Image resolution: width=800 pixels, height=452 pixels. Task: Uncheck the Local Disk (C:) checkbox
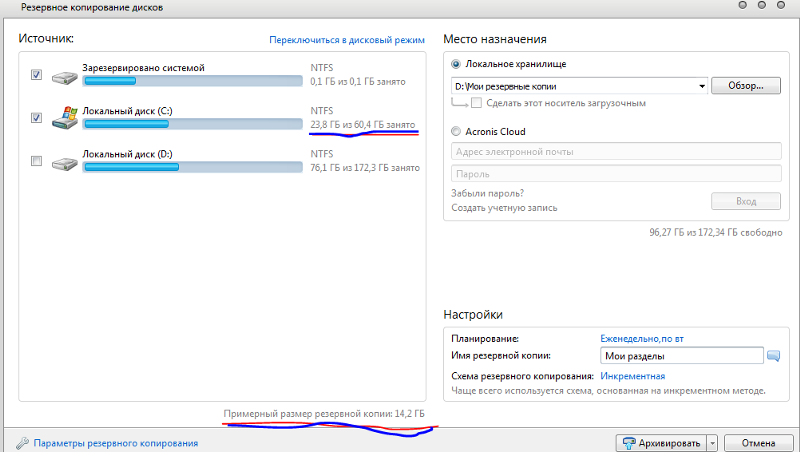click(x=36, y=118)
